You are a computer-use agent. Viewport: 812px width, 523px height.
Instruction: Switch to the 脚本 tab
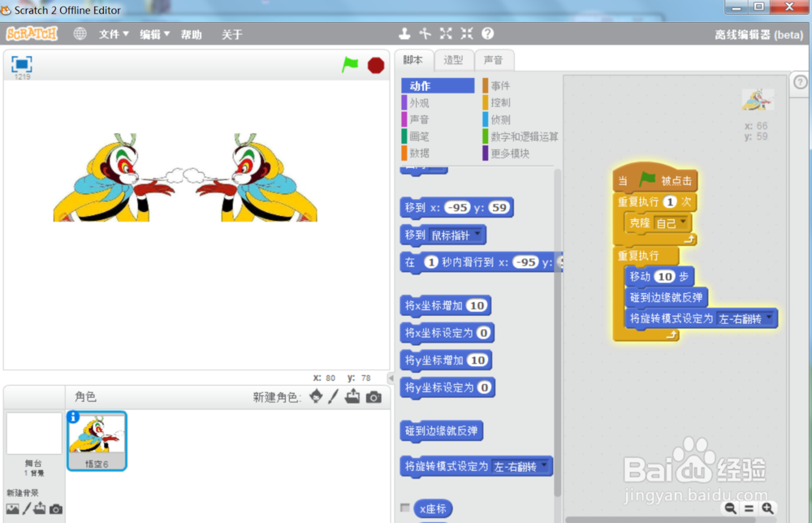[413, 60]
